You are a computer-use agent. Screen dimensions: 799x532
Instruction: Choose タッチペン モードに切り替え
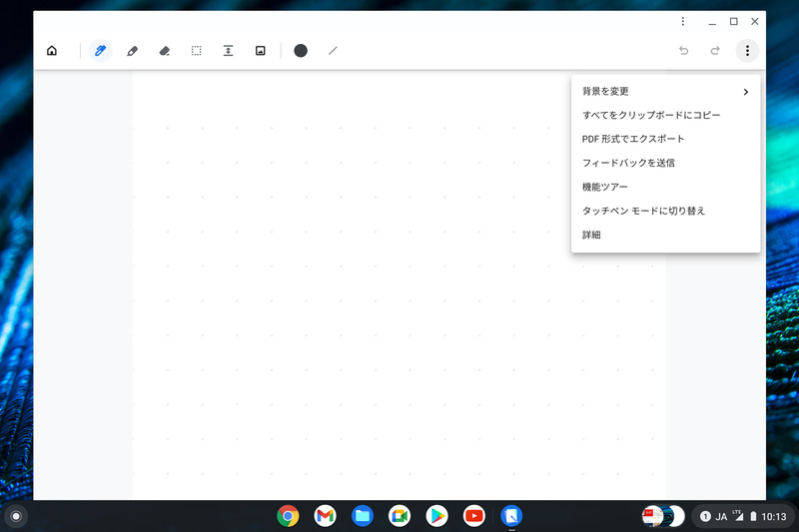pyautogui.click(x=666, y=211)
